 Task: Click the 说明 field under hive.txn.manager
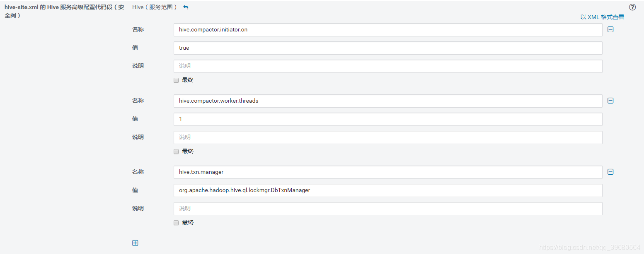[x=387, y=208]
